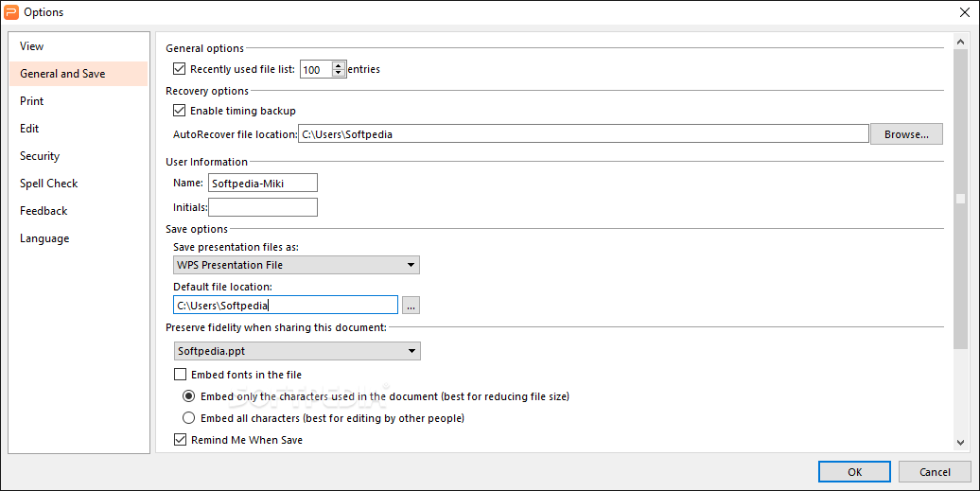Toggle Remind Me When Save checkbox
This screenshot has width=980, height=491.
coord(180,440)
